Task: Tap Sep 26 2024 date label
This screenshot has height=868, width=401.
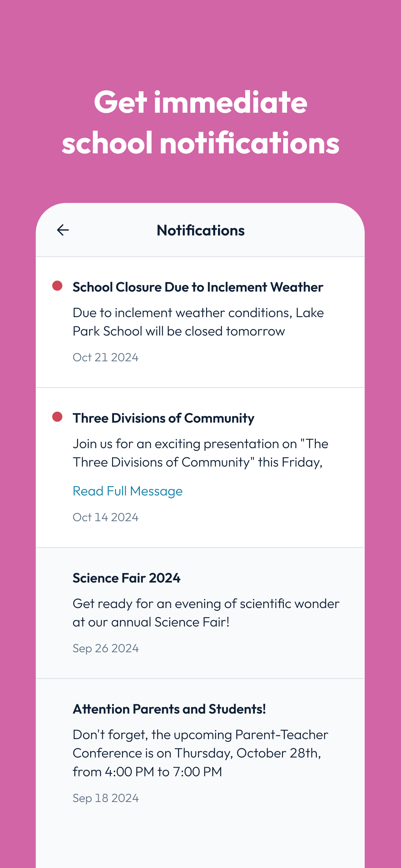Action: pyautogui.click(x=105, y=648)
